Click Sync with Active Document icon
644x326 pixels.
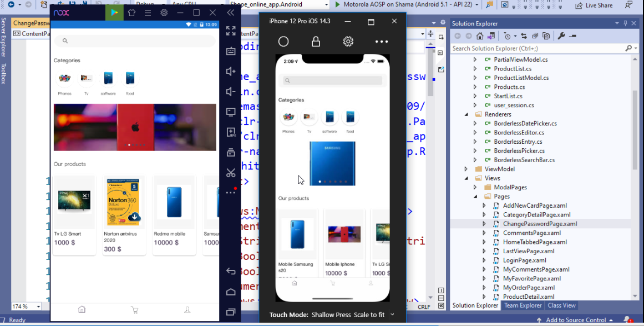pyautogui.click(x=524, y=36)
